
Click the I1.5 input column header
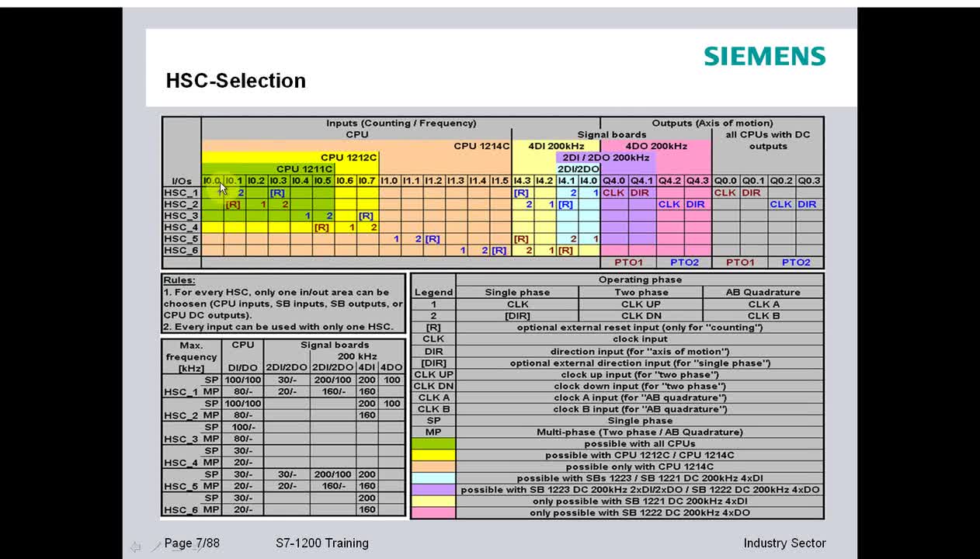tap(500, 181)
